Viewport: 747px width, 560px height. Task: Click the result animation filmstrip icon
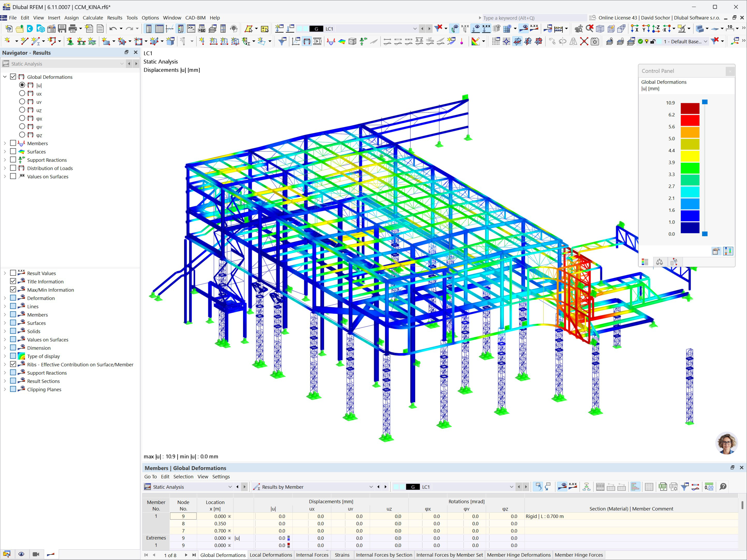coord(317,41)
